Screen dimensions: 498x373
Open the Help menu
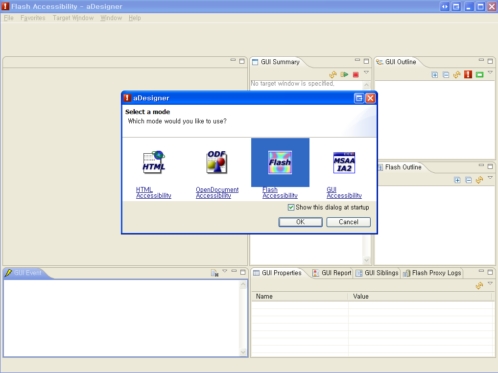(135, 18)
